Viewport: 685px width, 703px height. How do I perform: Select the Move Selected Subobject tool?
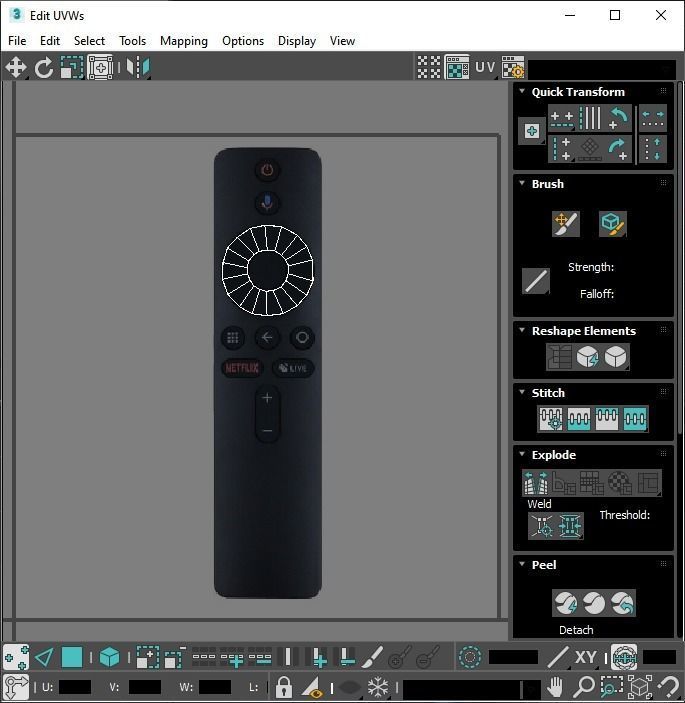pos(16,68)
